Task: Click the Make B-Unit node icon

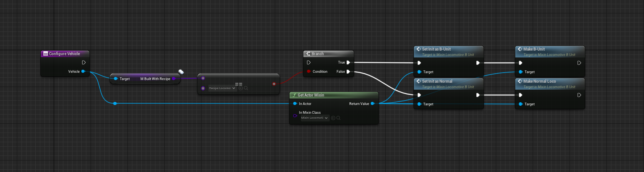Action: 520,49
